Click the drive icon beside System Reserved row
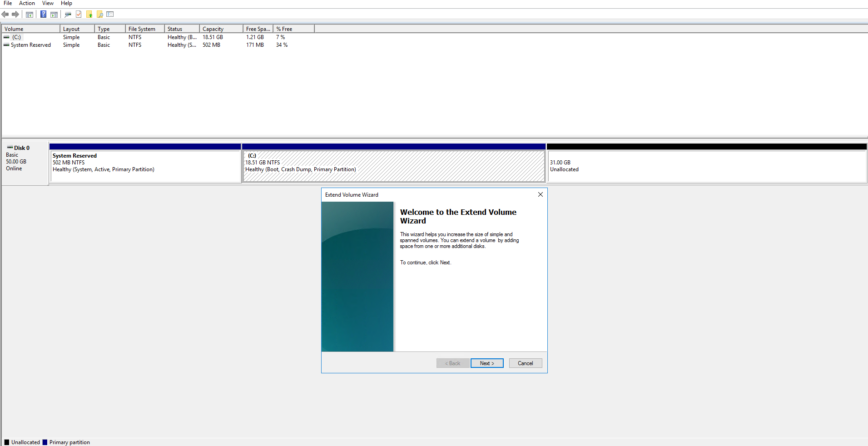868x446 pixels. point(6,45)
